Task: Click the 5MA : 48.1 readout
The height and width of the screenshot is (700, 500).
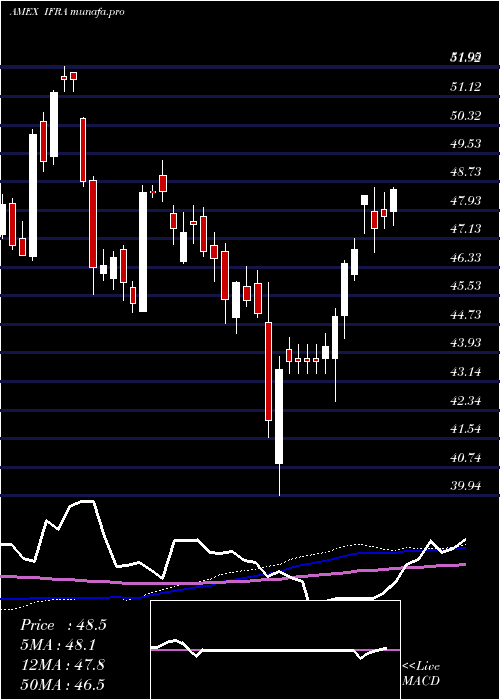Action: [x=58, y=645]
